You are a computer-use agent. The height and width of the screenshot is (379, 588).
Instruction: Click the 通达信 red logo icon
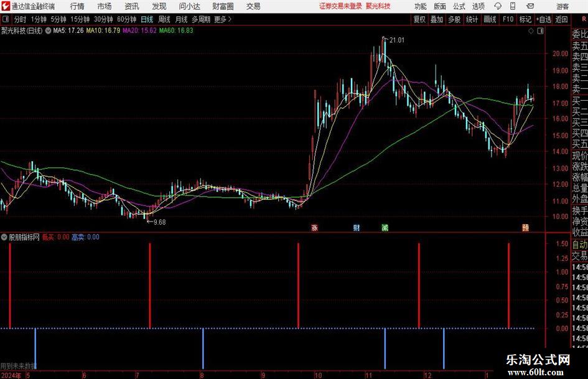pyautogui.click(x=6, y=6)
